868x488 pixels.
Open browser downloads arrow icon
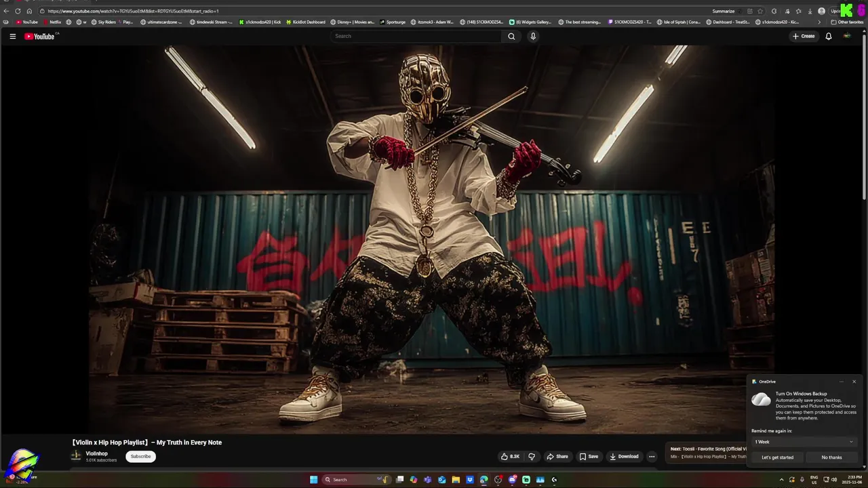810,11
